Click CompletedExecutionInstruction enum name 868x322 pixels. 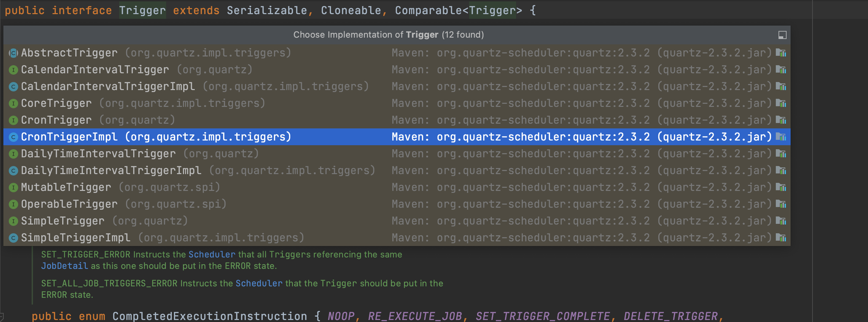210,316
